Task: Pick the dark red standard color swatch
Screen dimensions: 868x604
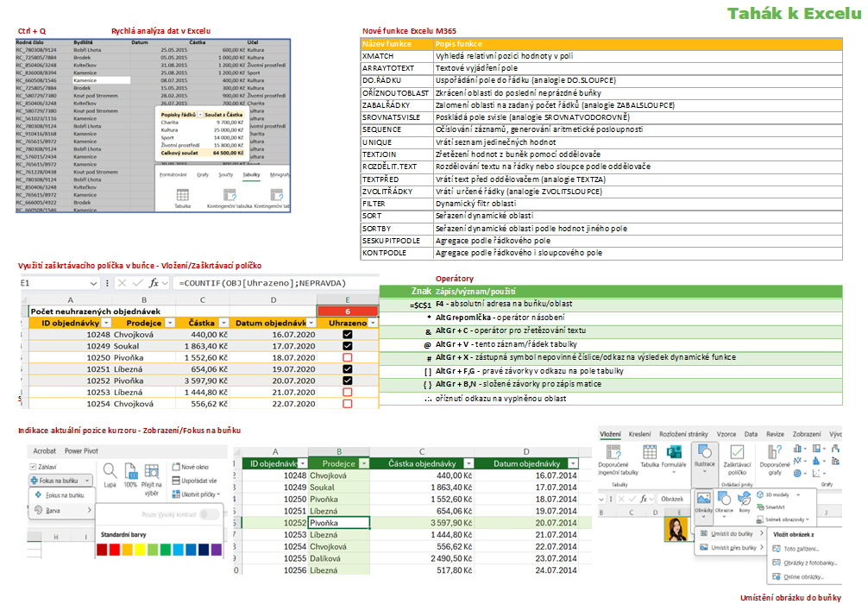Action: 102,549
